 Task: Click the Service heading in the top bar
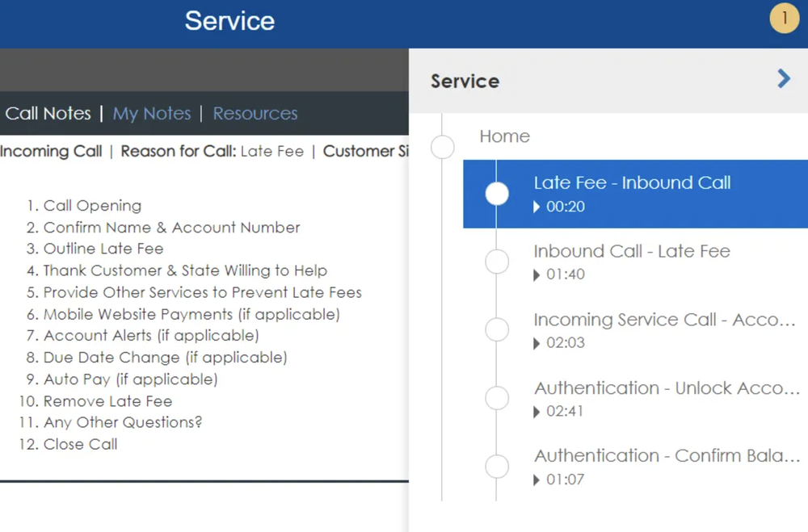pyautogui.click(x=229, y=21)
